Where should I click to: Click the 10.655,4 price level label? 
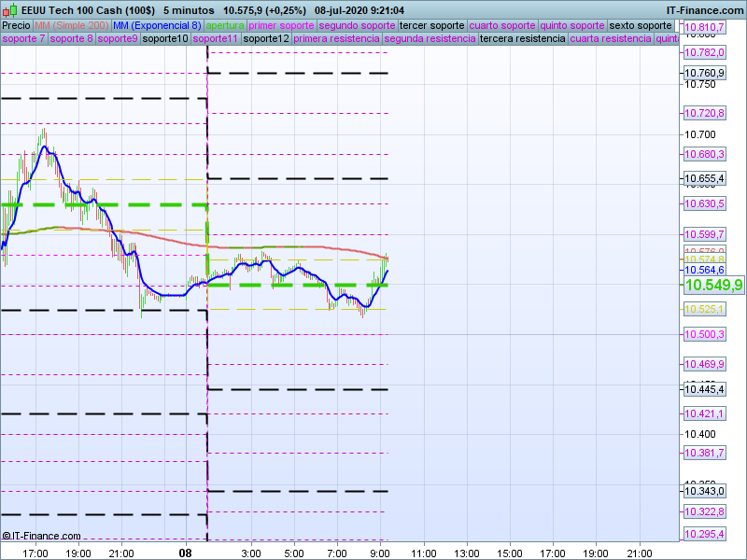(704, 178)
